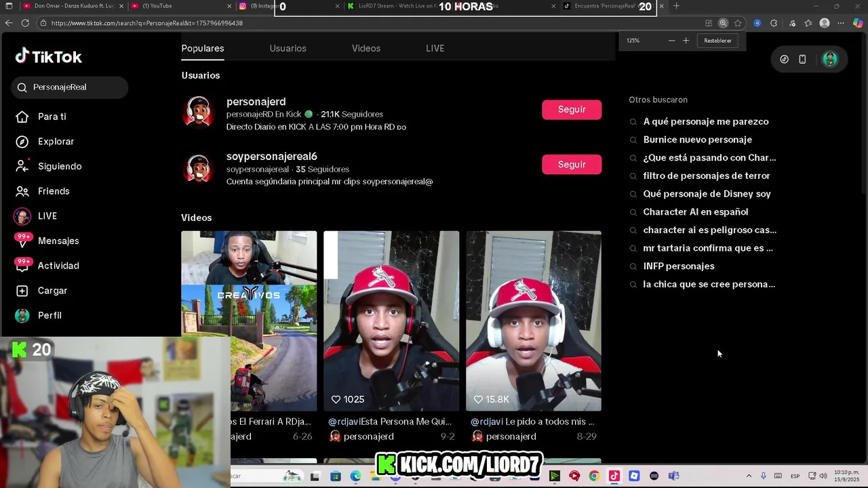
Task: Open browser profile avatar icon
Action: (x=825, y=23)
